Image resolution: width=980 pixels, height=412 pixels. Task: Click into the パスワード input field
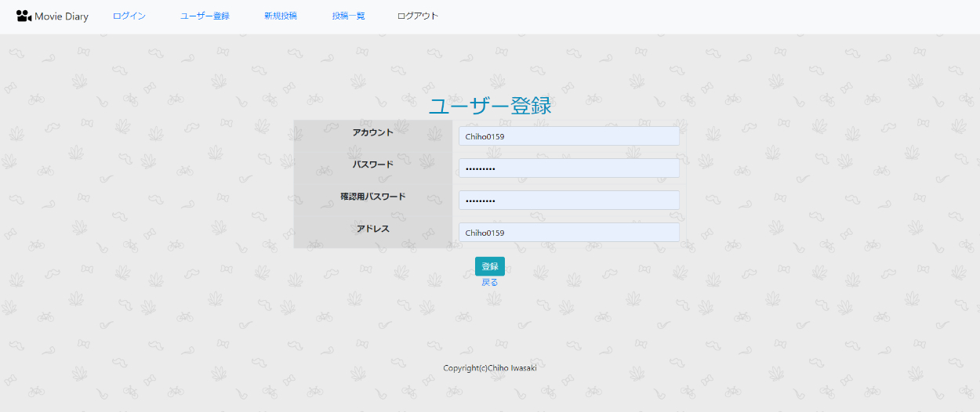(568, 168)
